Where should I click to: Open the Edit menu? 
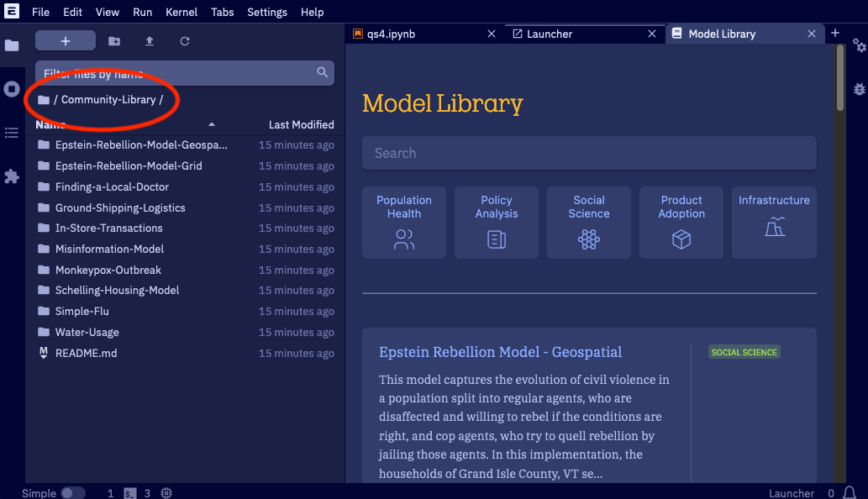[x=72, y=12]
